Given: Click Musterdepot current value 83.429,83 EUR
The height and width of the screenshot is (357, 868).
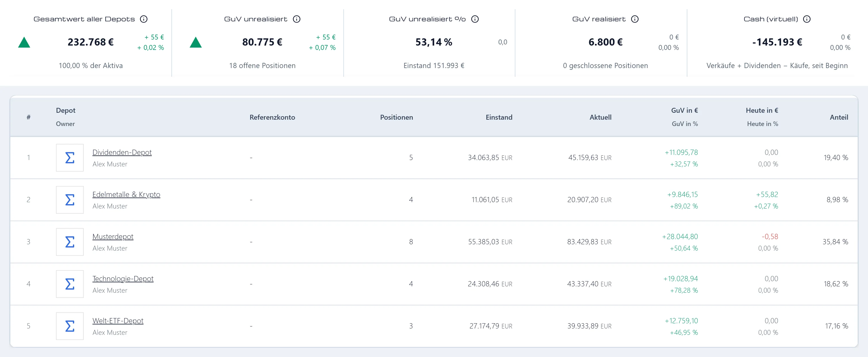Looking at the screenshot, I should (589, 242).
